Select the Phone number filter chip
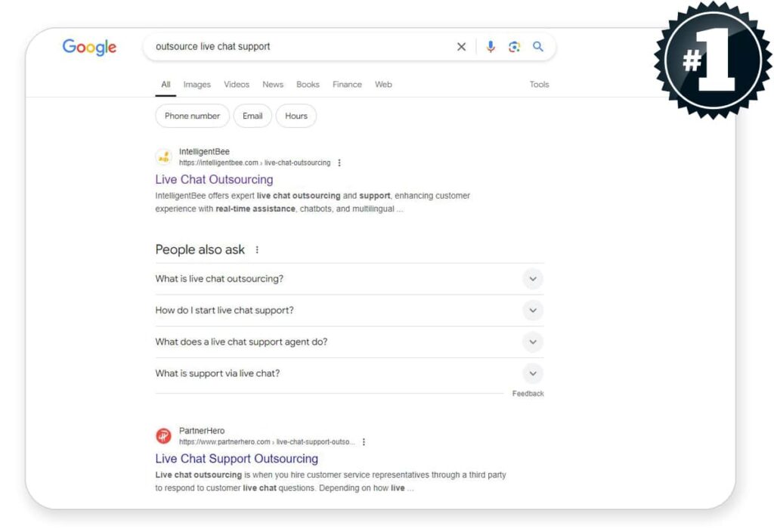774x532 pixels. point(192,116)
